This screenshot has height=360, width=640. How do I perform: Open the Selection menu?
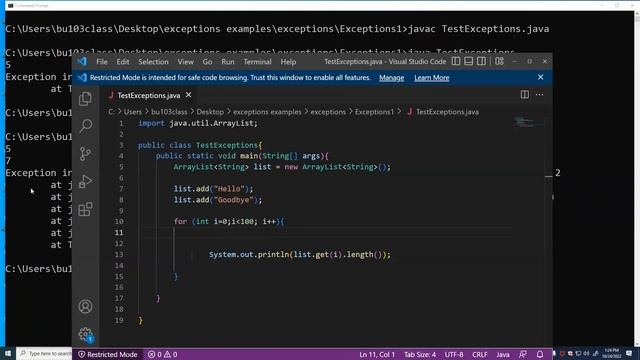click(x=153, y=62)
